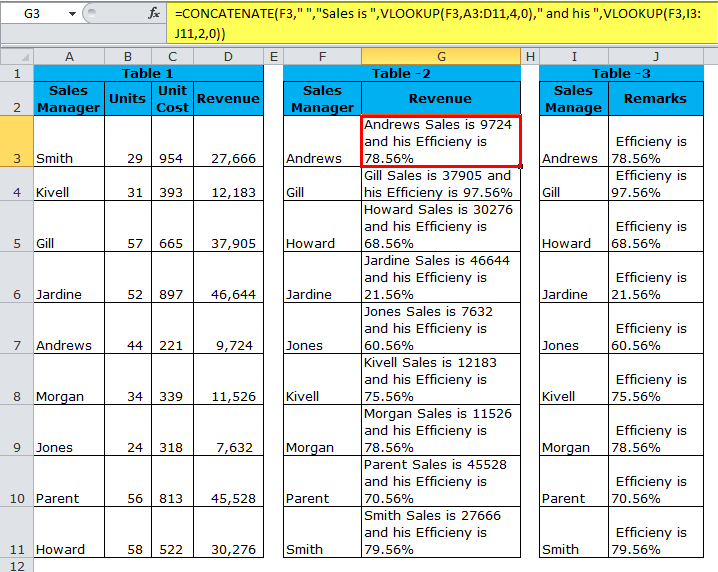The height and width of the screenshot is (572, 718).
Task: Select column A header
Action: [68, 57]
